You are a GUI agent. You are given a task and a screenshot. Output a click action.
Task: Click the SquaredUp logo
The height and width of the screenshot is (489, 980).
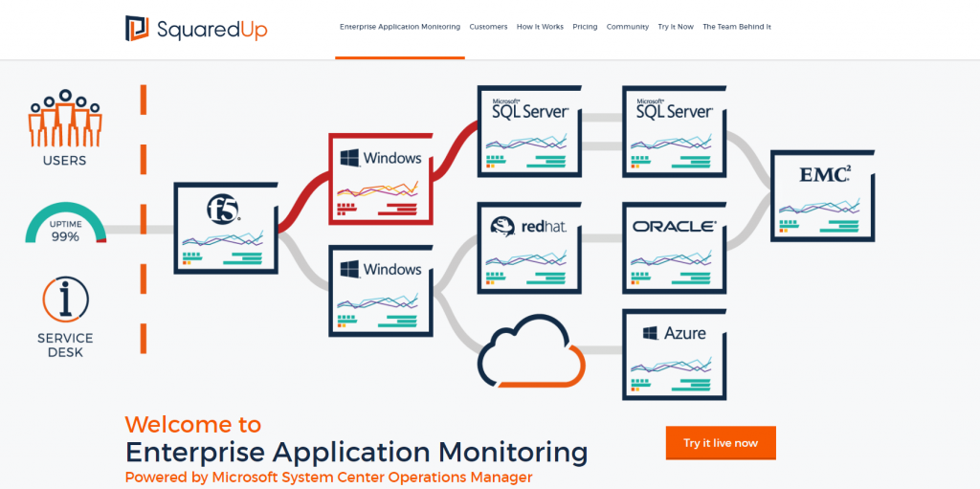tap(196, 29)
